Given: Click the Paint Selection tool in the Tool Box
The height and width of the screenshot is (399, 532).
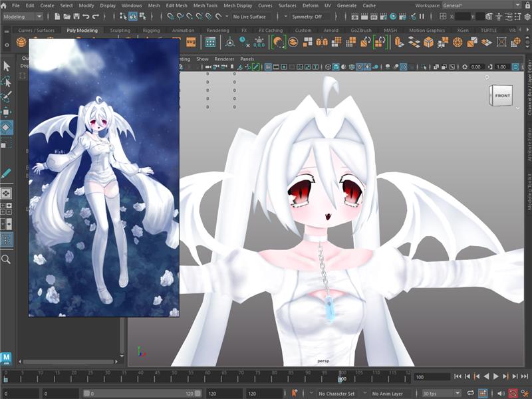Looking at the screenshot, I should (7, 96).
